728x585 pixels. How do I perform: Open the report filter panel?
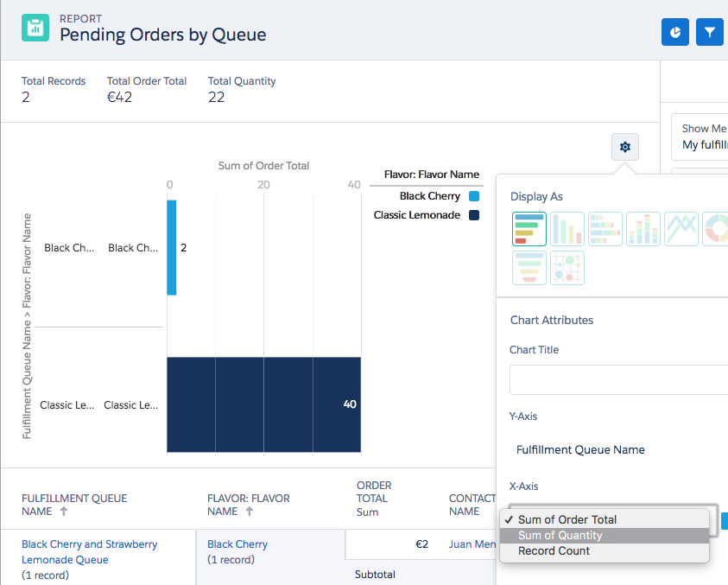point(709,32)
